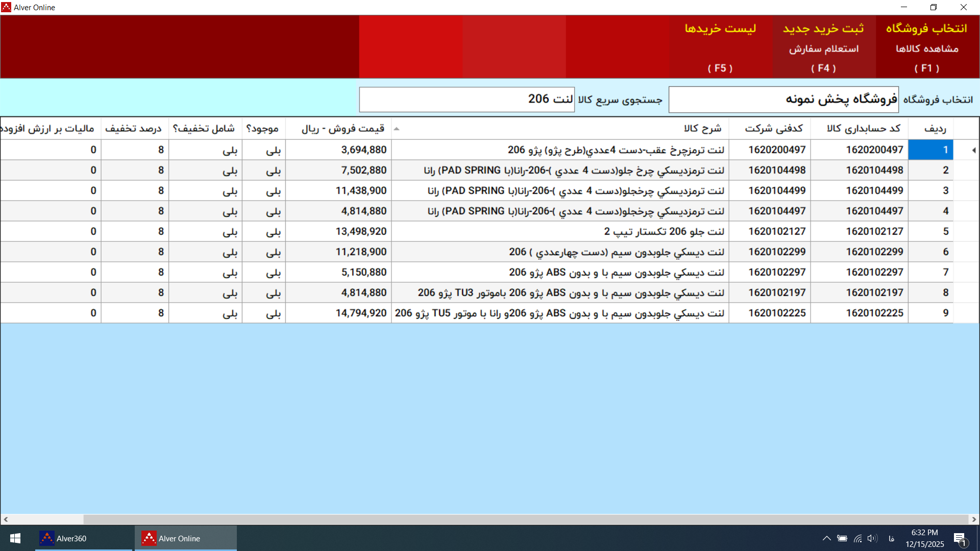Open the network status tray icon
980x551 pixels.
tap(857, 538)
